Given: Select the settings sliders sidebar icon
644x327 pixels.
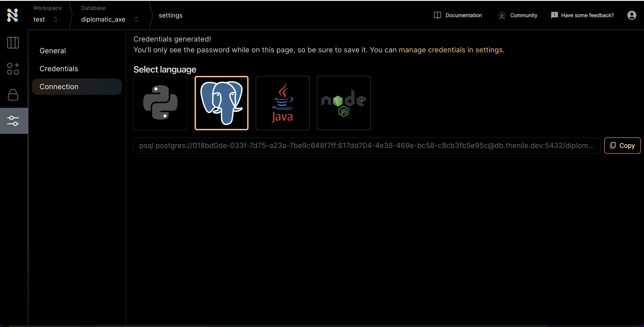Looking at the screenshot, I should coord(13,121).
